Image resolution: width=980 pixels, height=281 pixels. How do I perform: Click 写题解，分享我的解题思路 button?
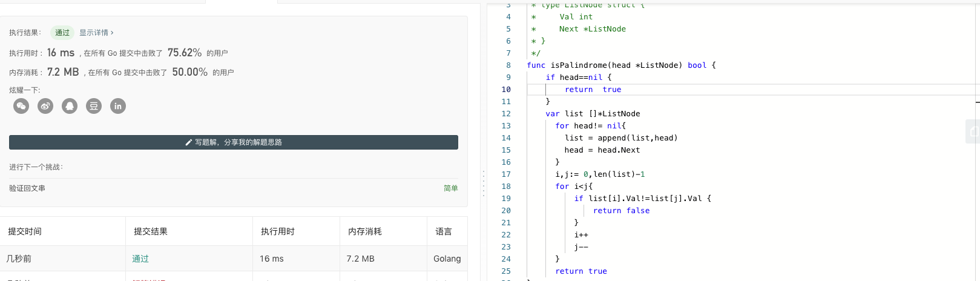point(234,142)
